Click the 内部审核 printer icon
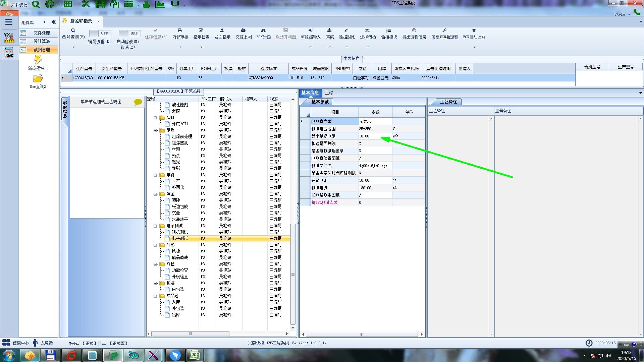This screenshot has height=362, width=644. tap(180, 31)
